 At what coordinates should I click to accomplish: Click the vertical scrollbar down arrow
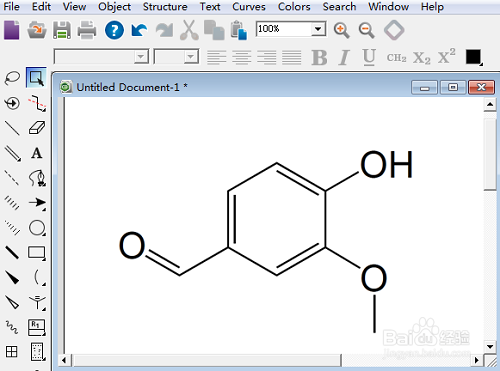click(x=490, y=346)
